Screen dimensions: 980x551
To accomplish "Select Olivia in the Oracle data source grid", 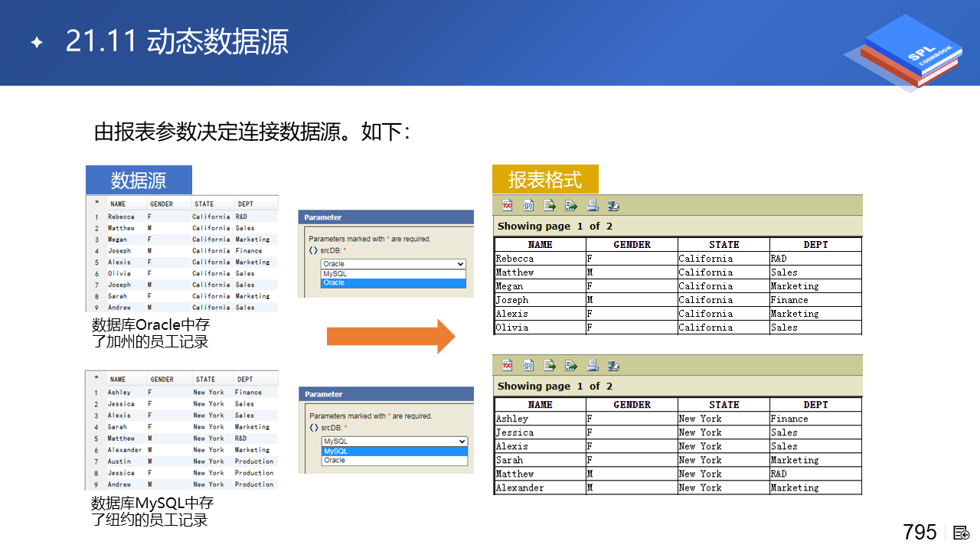I will [x=119, y=273].
